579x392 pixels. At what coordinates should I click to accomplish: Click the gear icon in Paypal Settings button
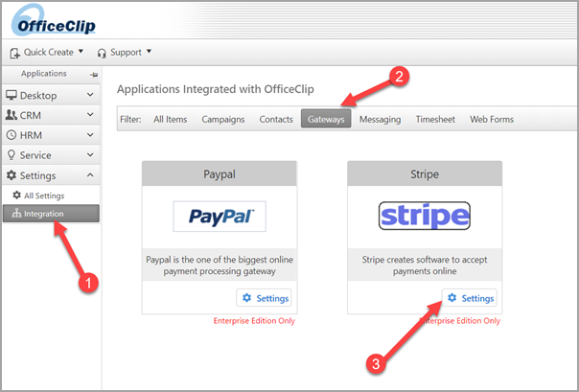(x=246, y=298)
